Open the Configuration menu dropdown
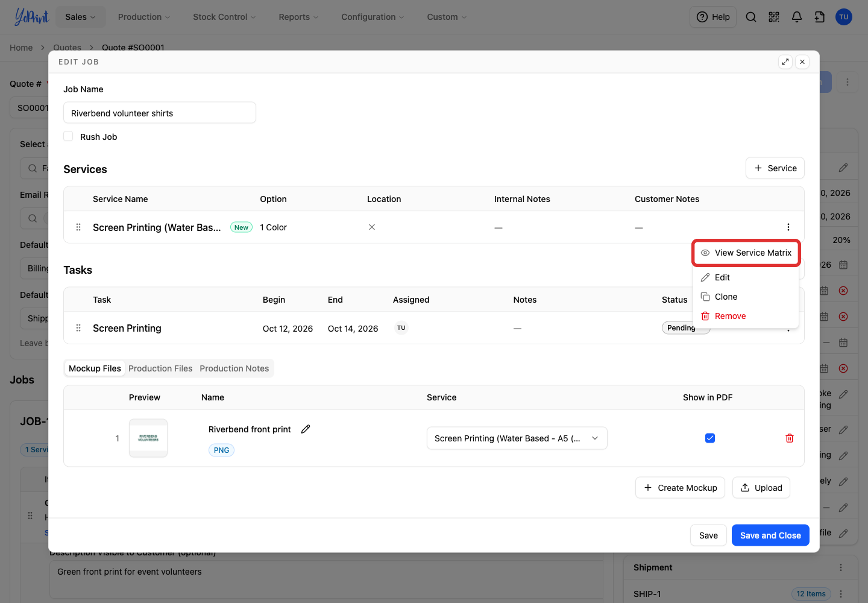The image size is (868, 603). [x=373, y=17]
